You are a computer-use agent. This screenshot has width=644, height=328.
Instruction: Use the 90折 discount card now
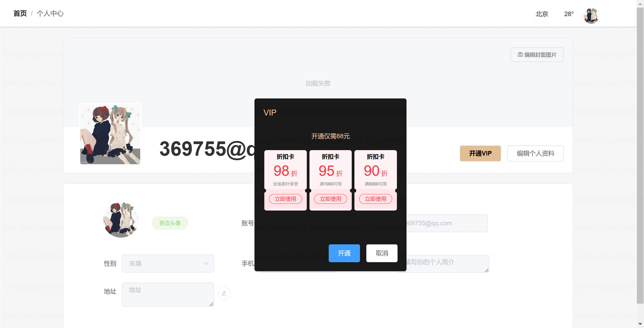click(375, 199)
